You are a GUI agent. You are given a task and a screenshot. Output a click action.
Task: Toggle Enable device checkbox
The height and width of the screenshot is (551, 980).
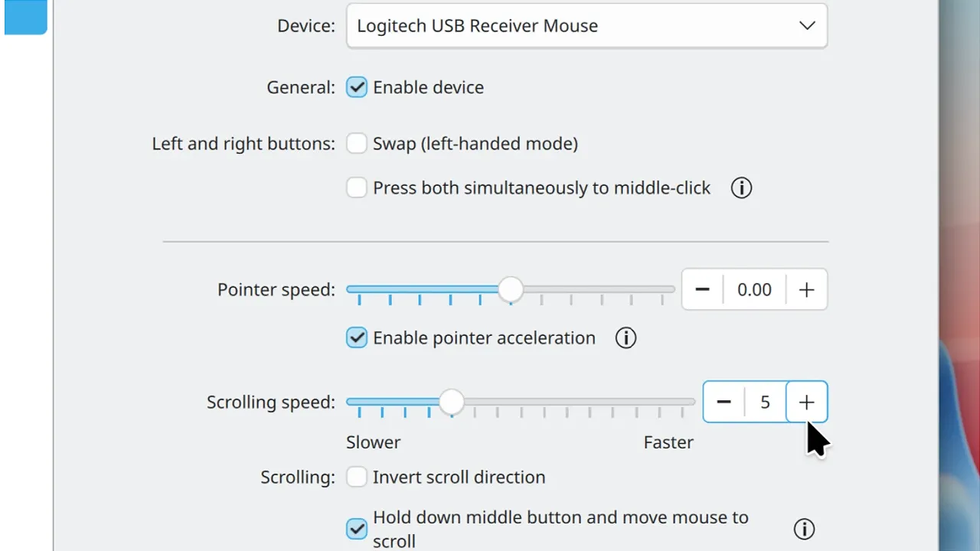tap(357, 87)
